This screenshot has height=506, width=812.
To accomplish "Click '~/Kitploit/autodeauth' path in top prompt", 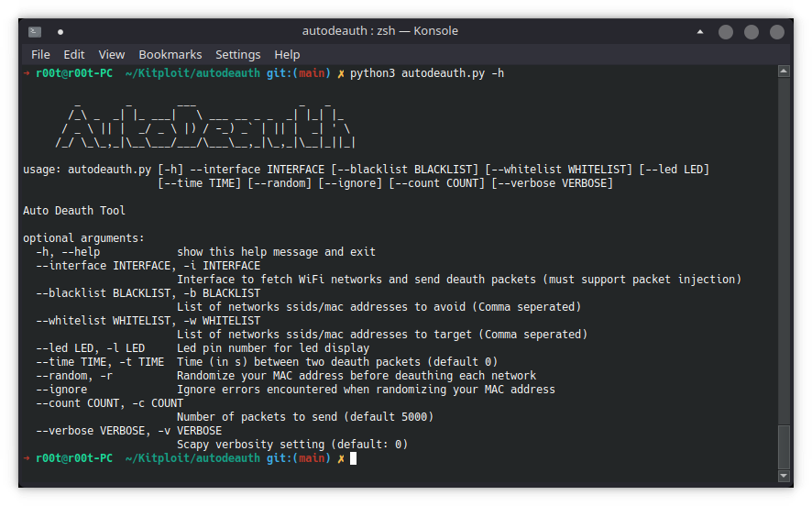I will (x=192, y=73).
